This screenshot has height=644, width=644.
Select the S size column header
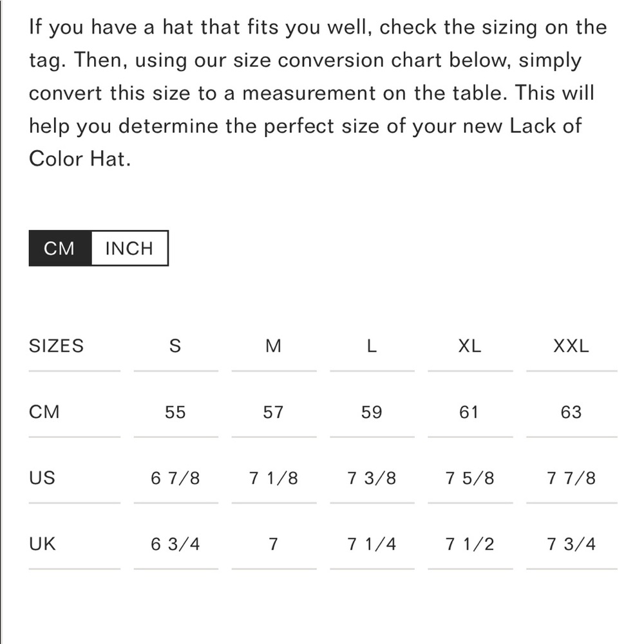tap(175, 346)
